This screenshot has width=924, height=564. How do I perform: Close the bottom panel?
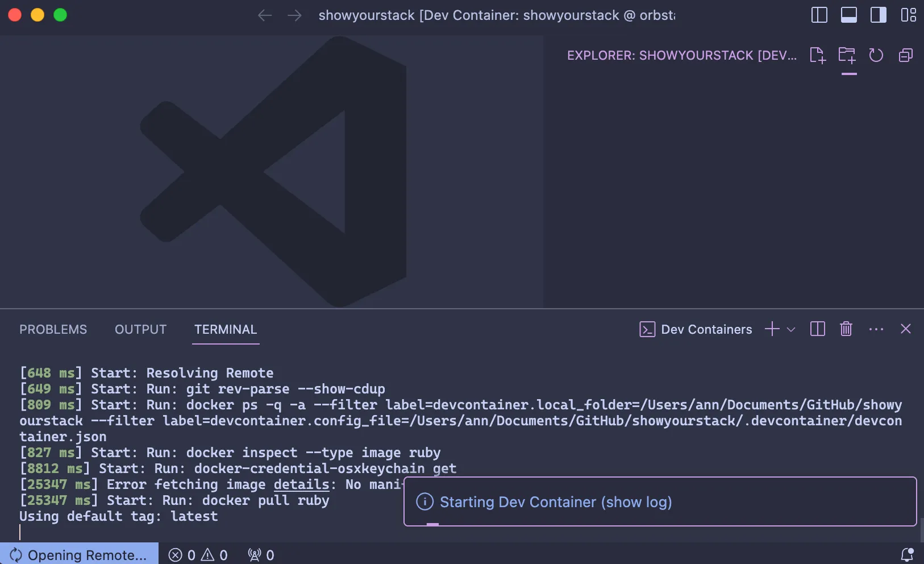(x=906, y=329)
